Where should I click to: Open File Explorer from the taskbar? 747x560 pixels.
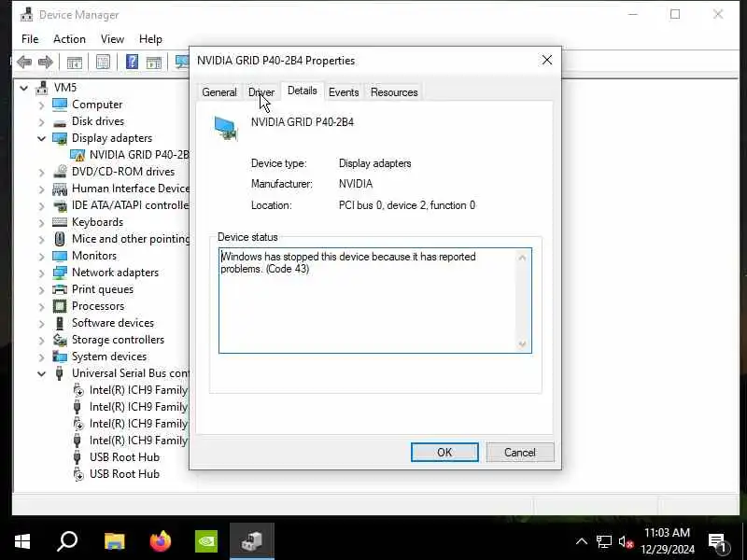[x=115, y=541]
